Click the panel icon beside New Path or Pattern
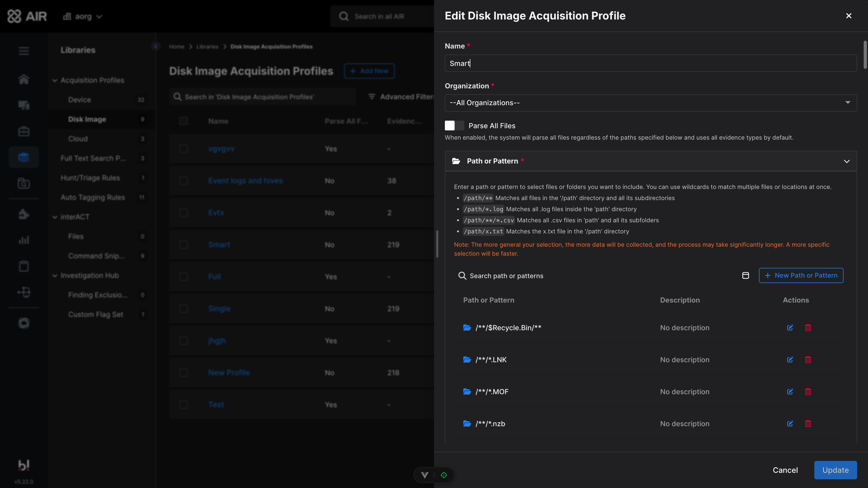This screenshot has height=488, width=868. click(x=746, y=275)
